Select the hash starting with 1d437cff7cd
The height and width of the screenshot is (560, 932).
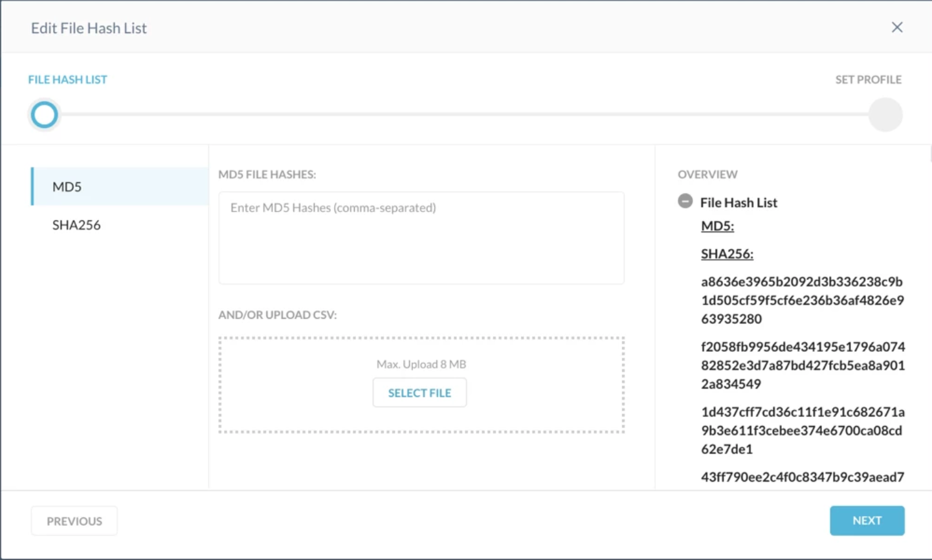coord(803,430)
